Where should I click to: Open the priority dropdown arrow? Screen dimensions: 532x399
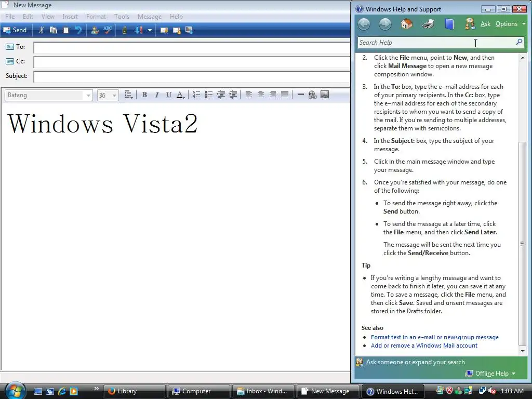point(150,30)
